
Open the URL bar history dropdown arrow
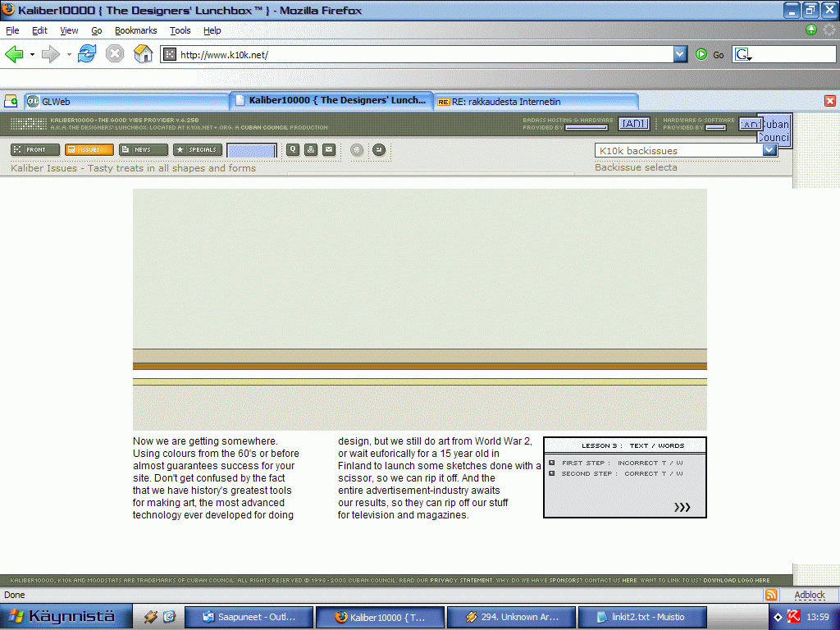(680, 54)
